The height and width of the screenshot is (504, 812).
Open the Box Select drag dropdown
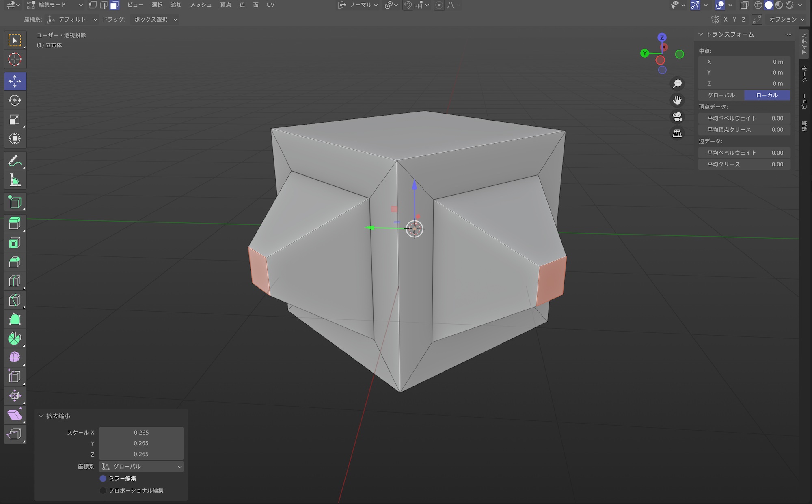[155, 19]
